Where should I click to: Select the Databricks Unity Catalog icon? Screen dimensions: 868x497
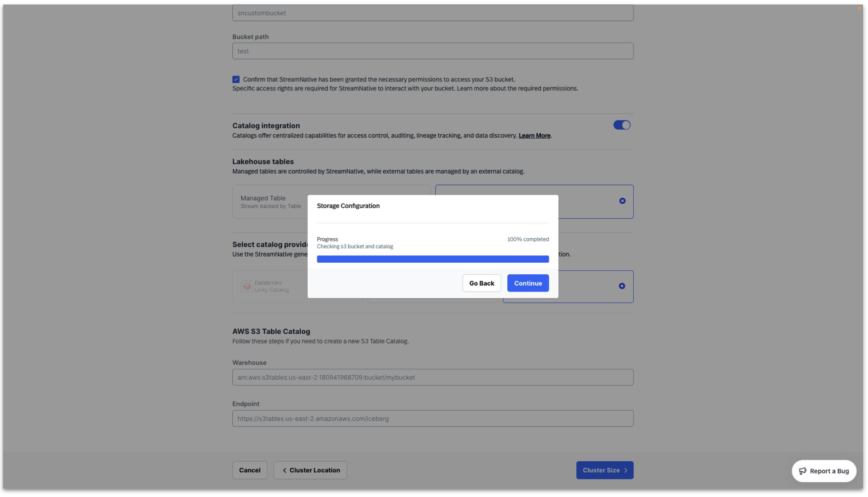246,286
